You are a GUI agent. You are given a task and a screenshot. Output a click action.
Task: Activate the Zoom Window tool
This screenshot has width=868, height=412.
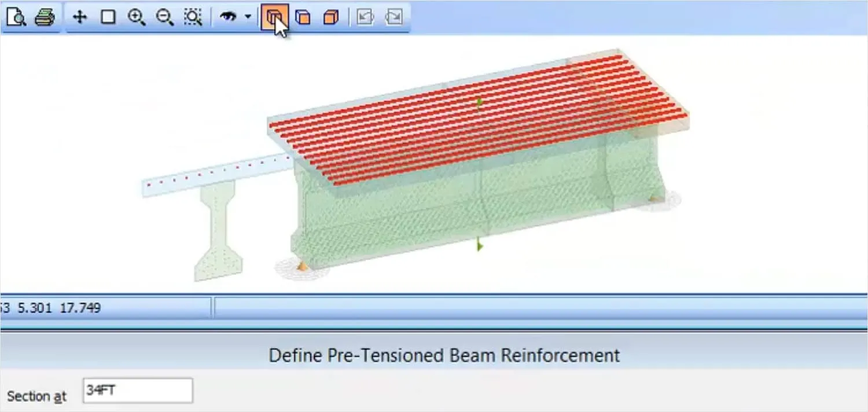click(x=106, y=17)
